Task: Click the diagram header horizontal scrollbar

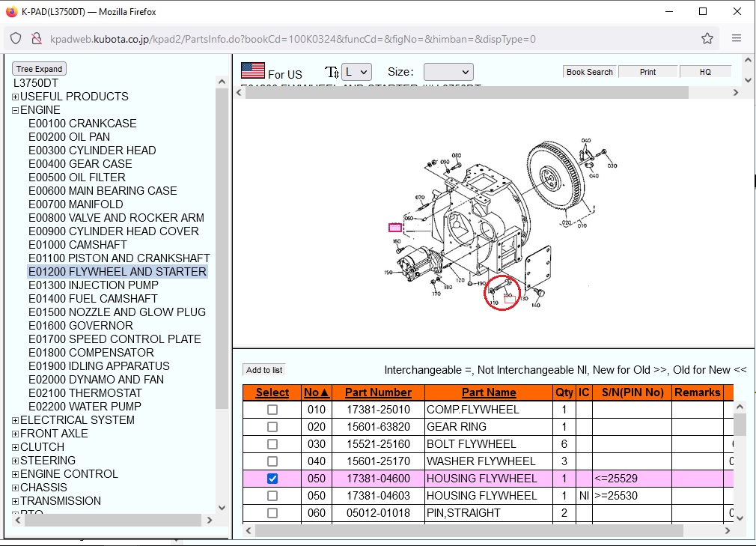Action: [467, 93]
